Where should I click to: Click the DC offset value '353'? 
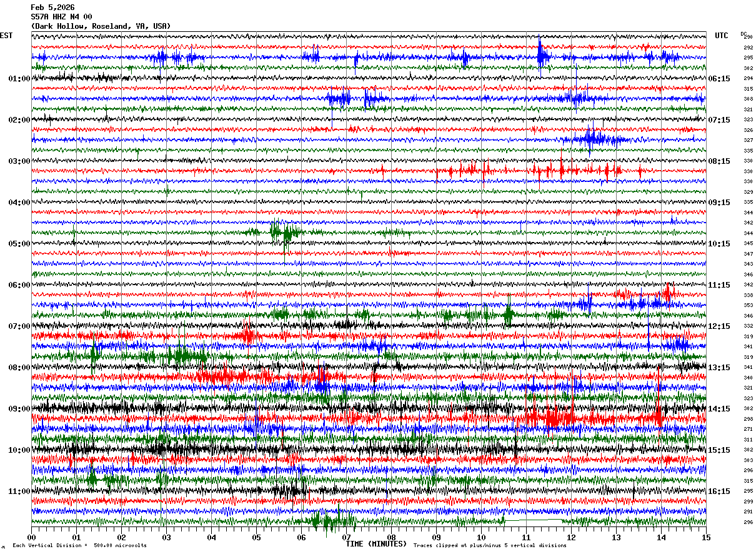click(x=748, y=305)
